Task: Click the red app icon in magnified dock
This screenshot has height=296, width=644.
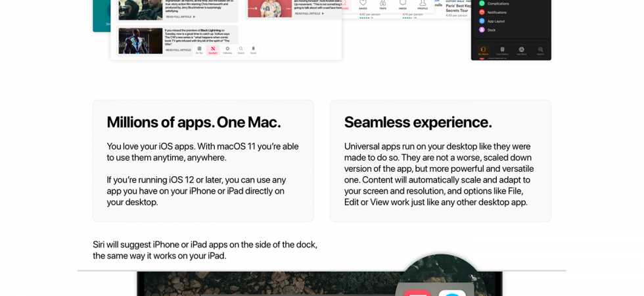Action: coord(417,293)
